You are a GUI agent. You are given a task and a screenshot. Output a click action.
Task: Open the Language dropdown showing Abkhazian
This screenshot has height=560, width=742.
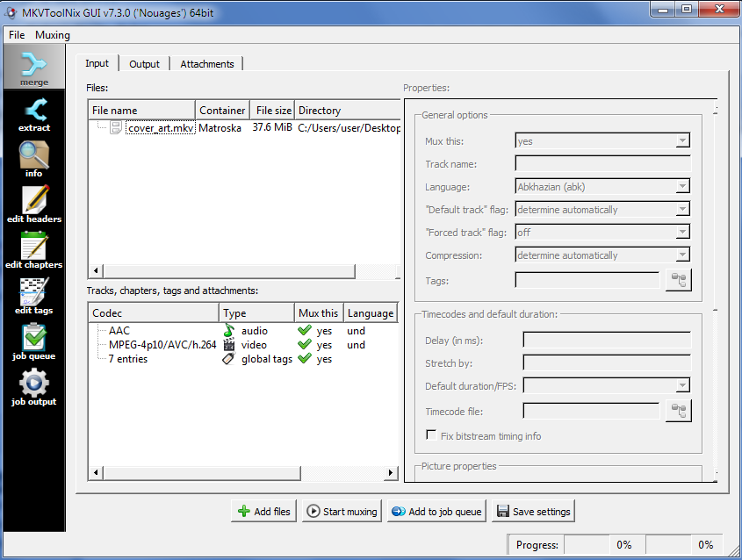tap(602, 186)
